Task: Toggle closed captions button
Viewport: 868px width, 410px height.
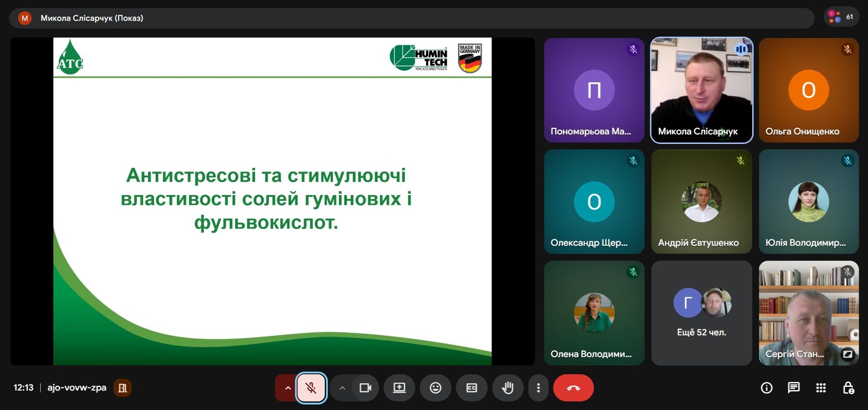Action: 471,388
